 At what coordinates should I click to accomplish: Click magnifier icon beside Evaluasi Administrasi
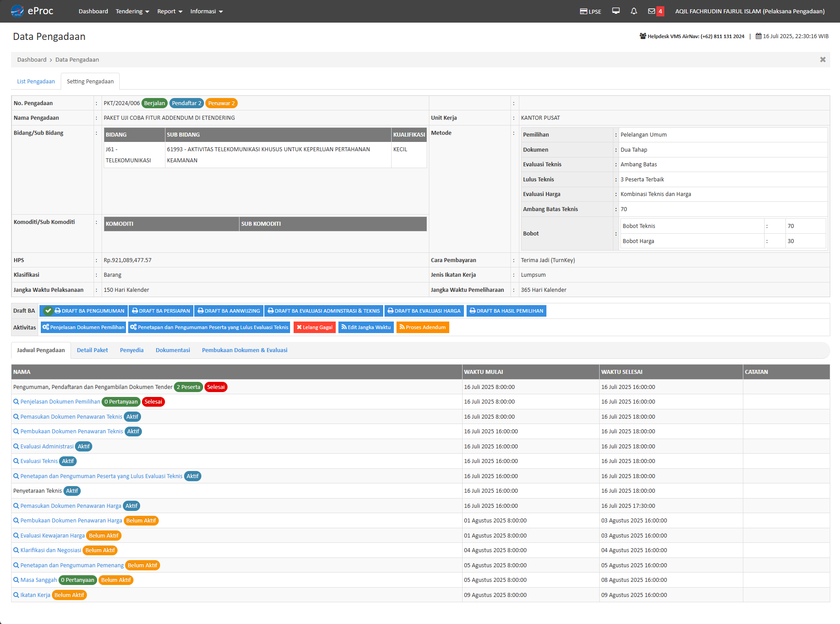tap(16, 447)
